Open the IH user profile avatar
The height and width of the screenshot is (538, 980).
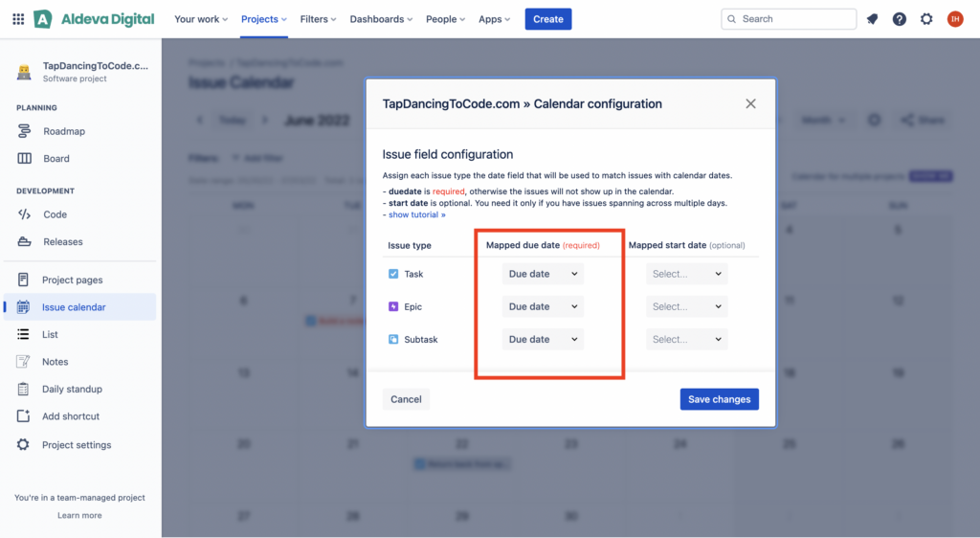click(x=954, y=19)
